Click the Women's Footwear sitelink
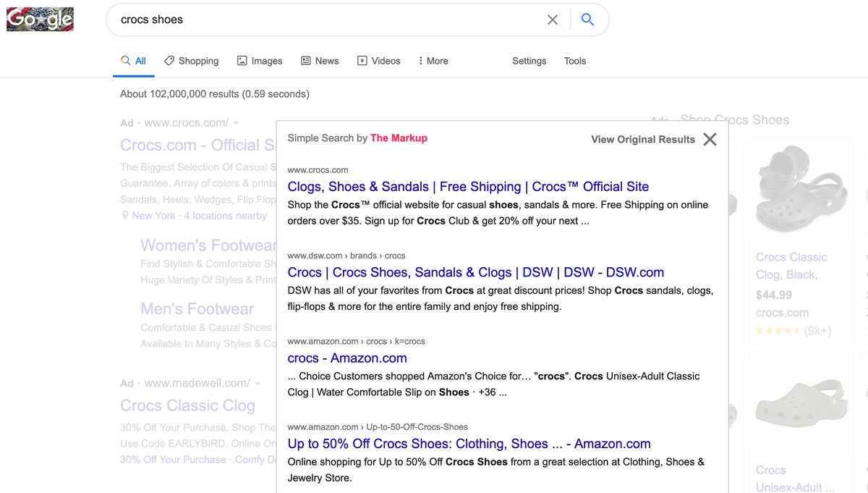The height and width of the screenshot is (493, 868). click(x=208, y=245)
